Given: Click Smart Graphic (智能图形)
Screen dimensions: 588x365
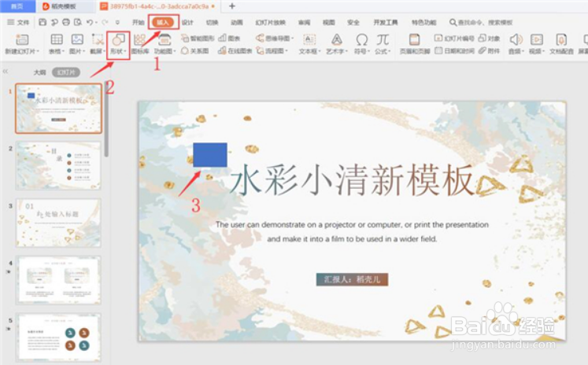Looking at the screenshot, I should click(x=198, y=39).
